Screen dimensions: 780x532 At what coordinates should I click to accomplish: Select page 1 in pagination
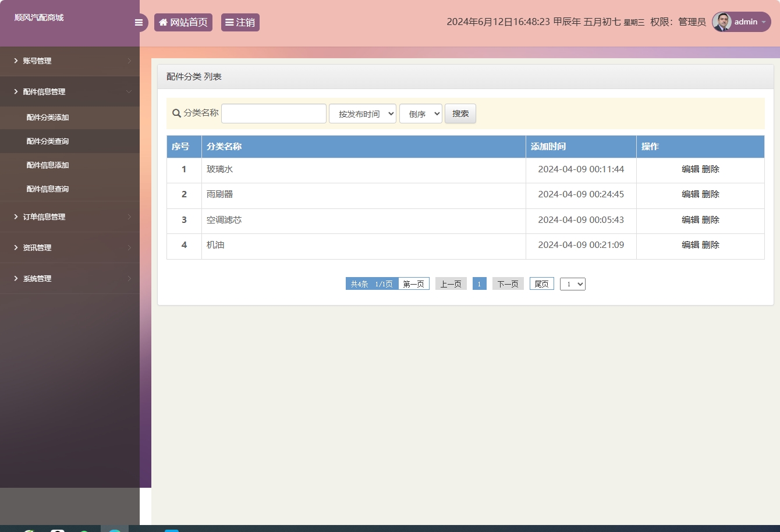[479, 283]
